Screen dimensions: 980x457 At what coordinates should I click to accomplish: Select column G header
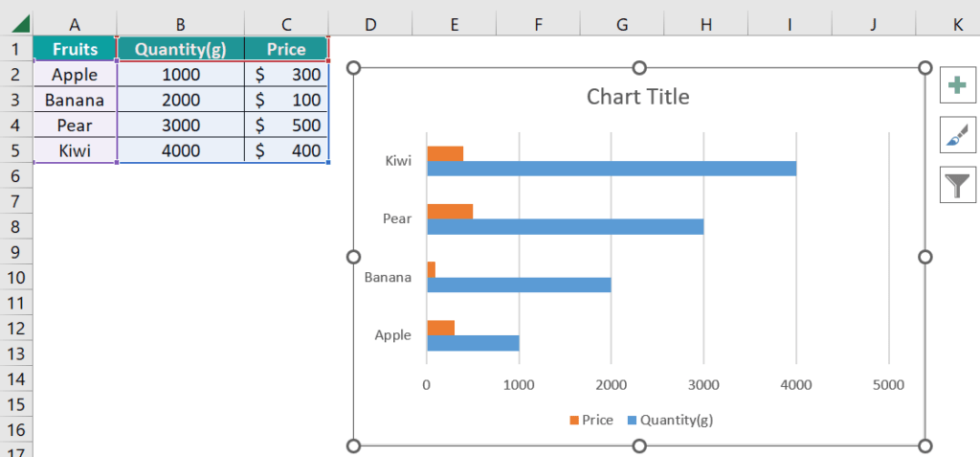[x=622, y=24]
